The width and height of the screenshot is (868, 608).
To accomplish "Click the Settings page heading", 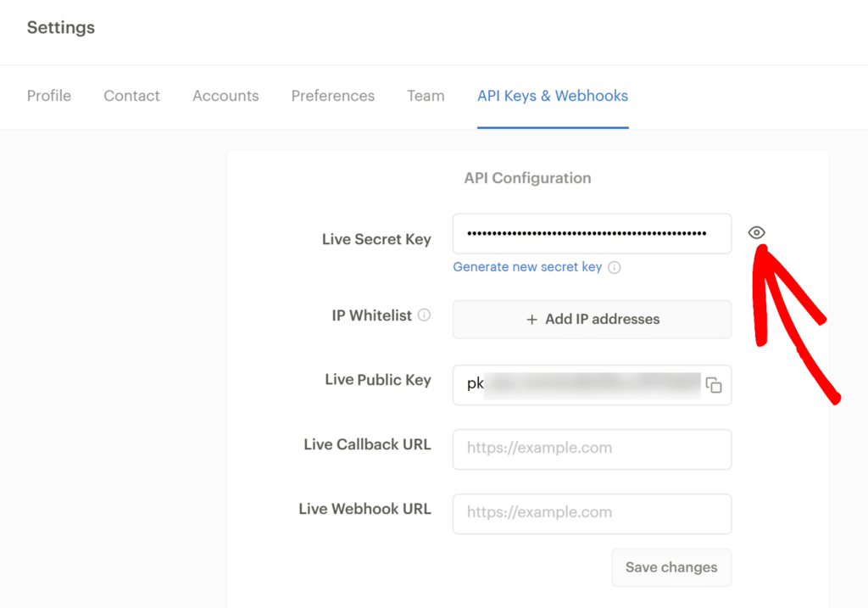I will [x=61, y=27].
